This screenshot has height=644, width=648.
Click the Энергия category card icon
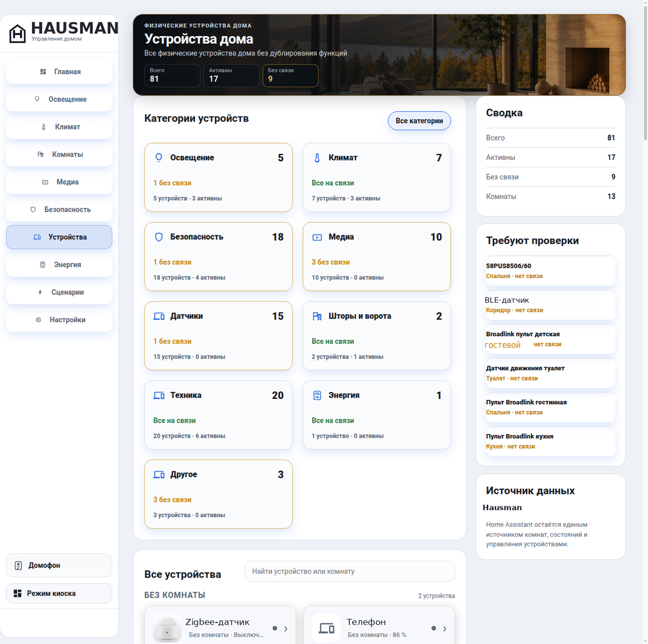317,395
